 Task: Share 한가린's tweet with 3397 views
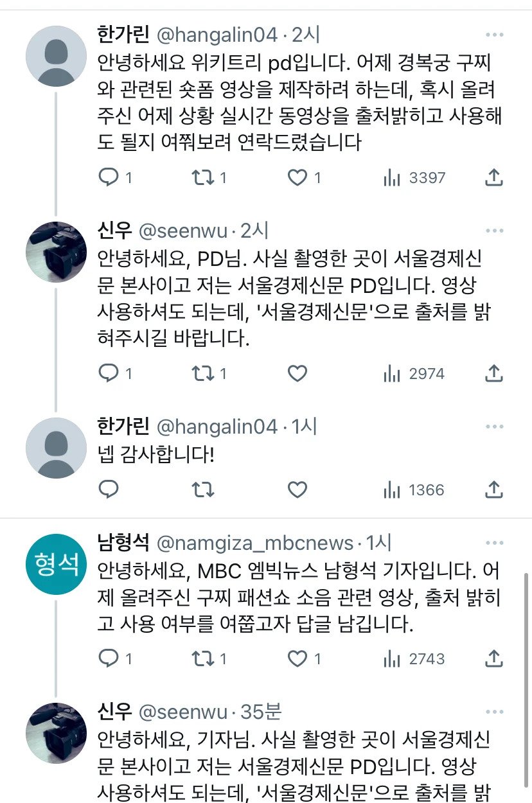click(493, 178)
